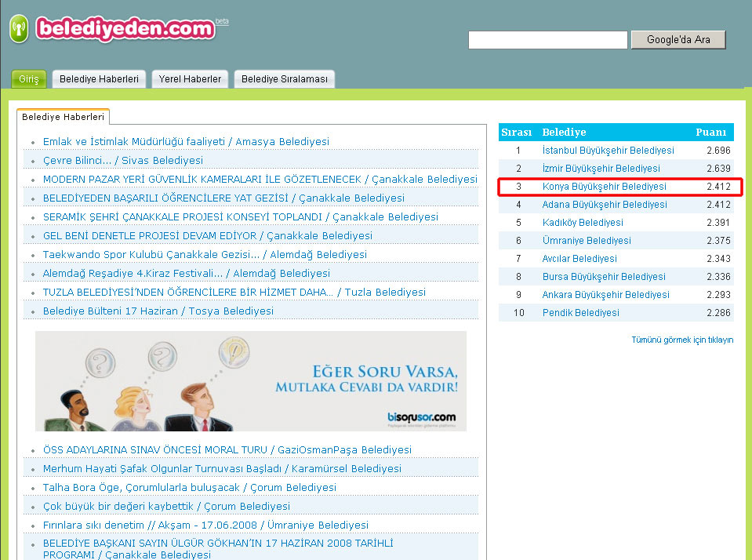Click score 2.391 in the Kadıköy row
The height and width of the screenshot is (560, 752).
point(718,223)
